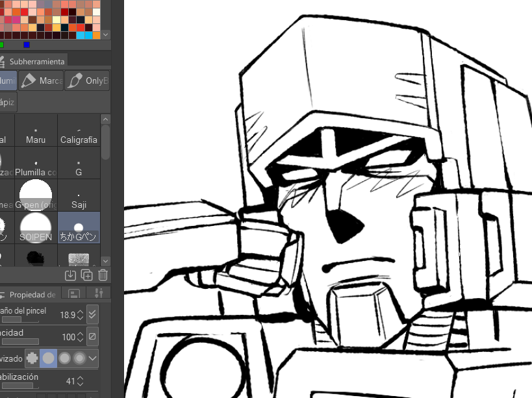Toggle brush size dynamics button
The height and width of the screenshot is (398, 532).
click(x=92, y=314)
